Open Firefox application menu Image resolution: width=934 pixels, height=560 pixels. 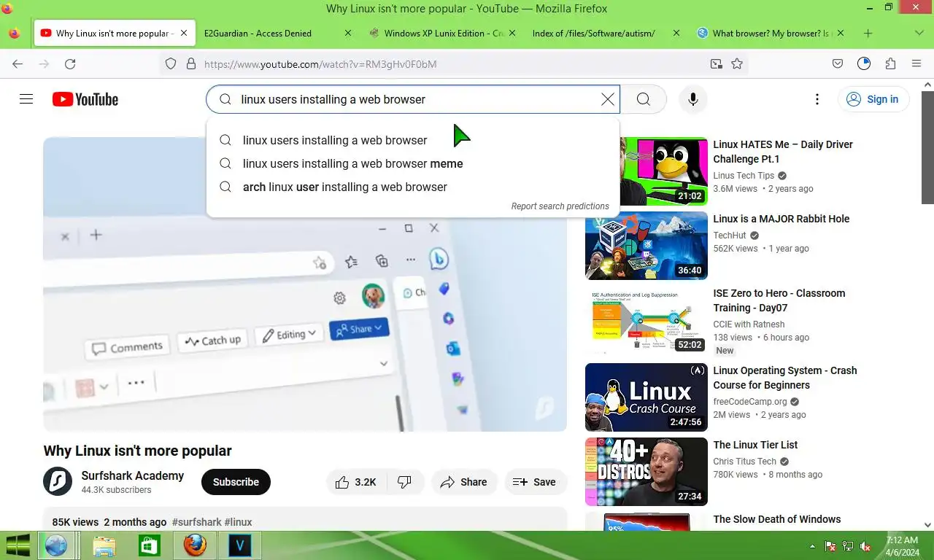[916, 64]
